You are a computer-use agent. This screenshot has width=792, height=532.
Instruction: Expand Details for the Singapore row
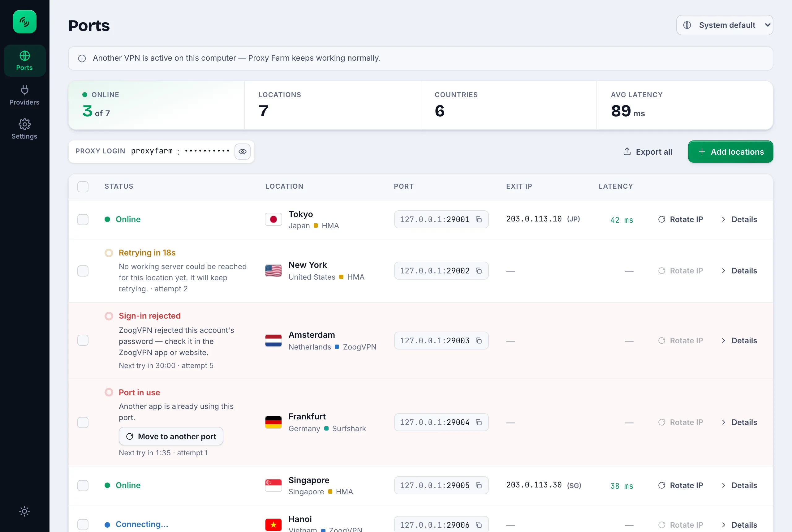(x=739, y=486)
